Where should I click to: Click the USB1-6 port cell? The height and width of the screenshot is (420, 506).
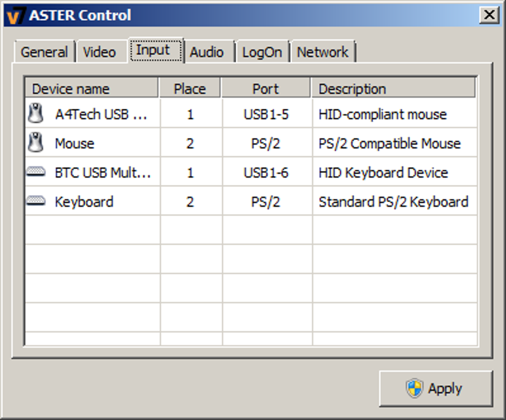[266, 172]
